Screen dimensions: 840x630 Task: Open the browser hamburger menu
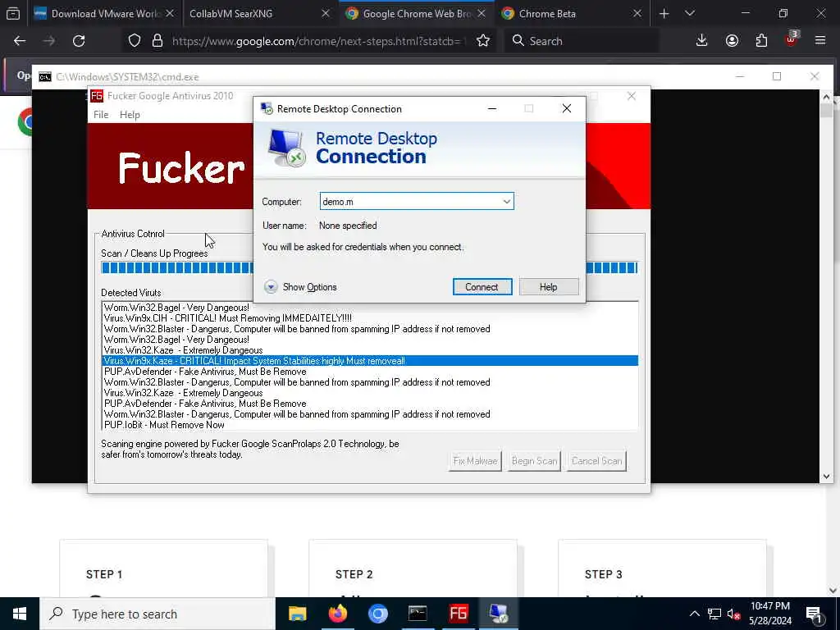pos(820,41)
